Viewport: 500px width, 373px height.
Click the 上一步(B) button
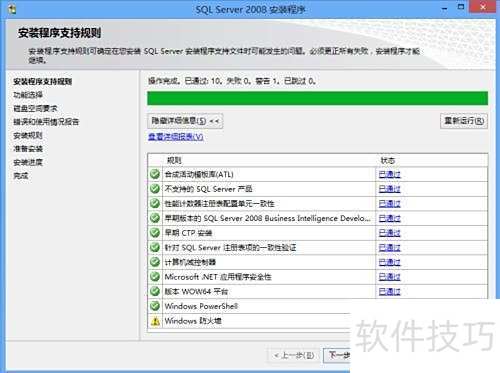click(x=294, y=356)
